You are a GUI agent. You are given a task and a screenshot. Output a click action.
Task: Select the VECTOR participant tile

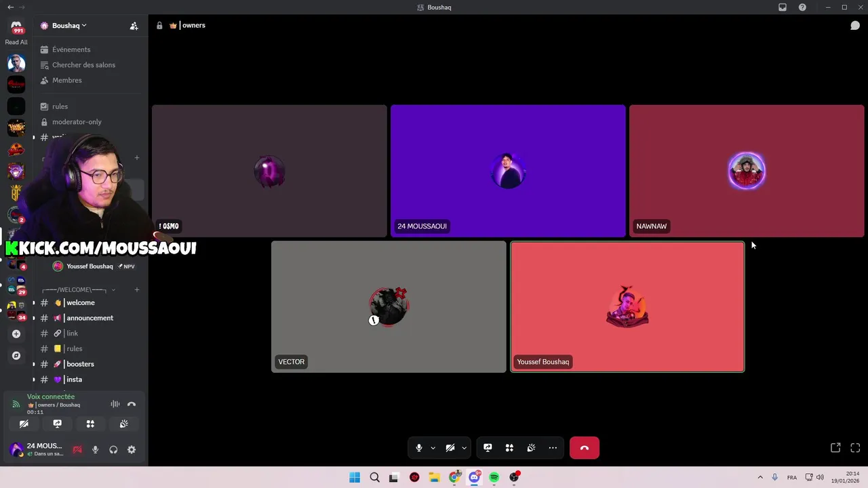pyautogui.click(x=389, y=307)
